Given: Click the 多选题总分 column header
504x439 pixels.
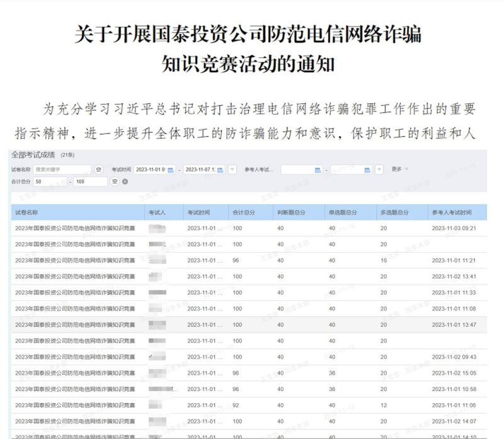Looking at the screenshot, I should [x=394, y=212].
